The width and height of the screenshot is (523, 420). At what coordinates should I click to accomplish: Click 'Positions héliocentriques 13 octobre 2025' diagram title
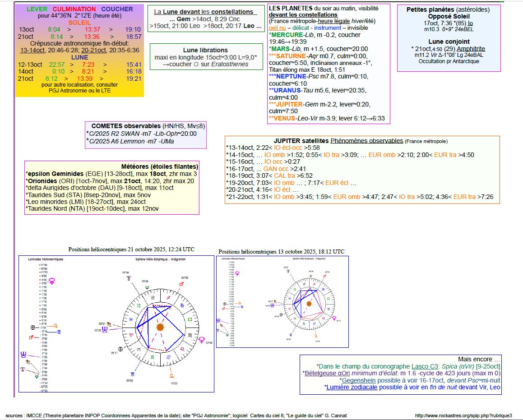point(281,251)
